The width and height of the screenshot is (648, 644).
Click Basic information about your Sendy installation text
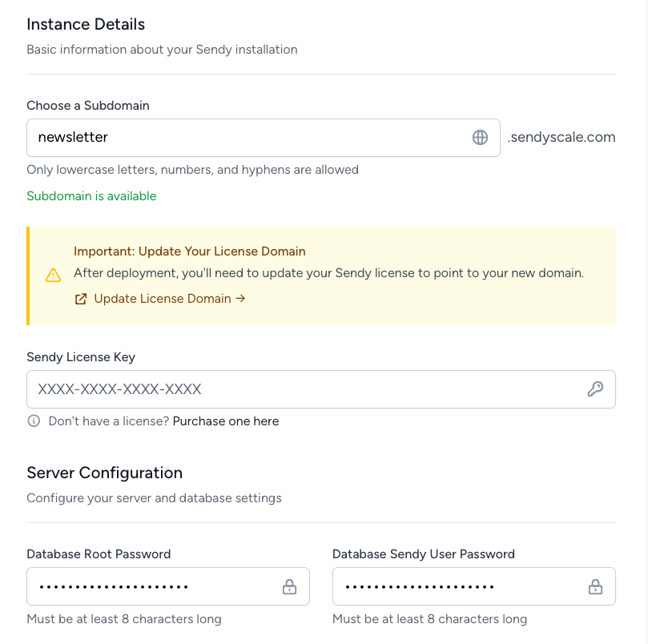coord(162,50)
